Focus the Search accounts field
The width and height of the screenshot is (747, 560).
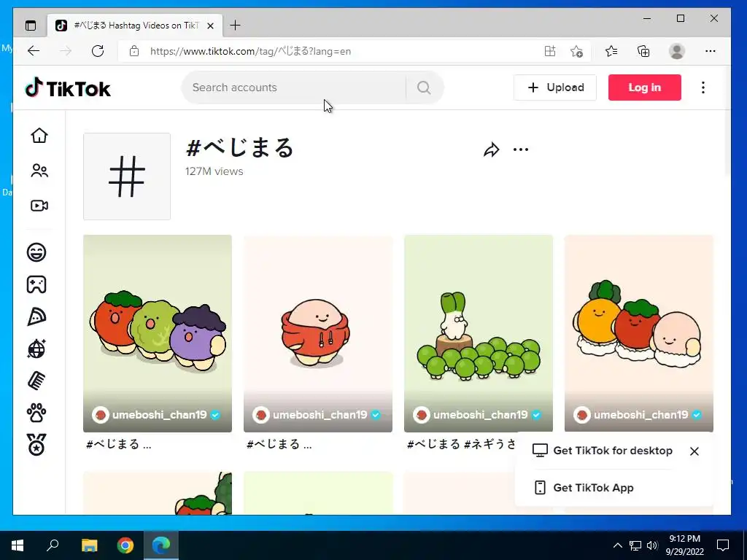(293, 87)
